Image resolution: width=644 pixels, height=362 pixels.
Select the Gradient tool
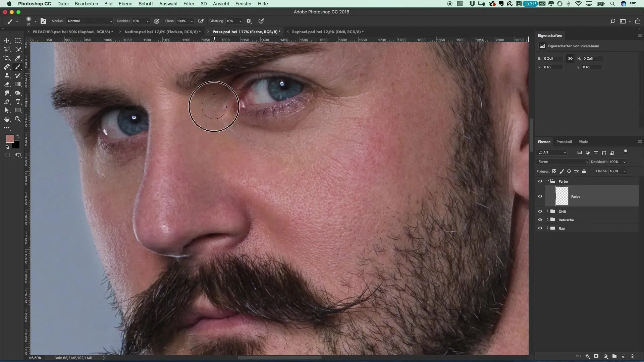coord(18,84)
